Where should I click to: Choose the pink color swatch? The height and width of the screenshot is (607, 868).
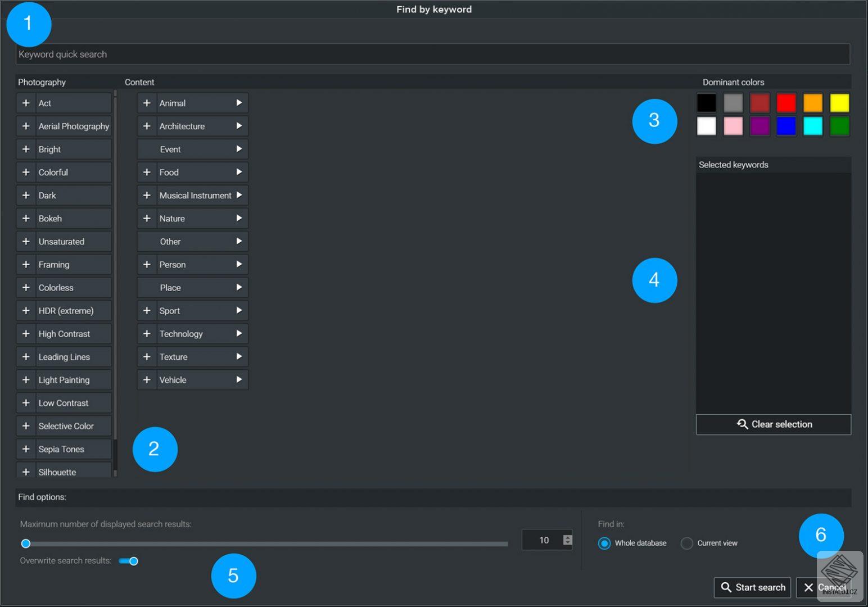[x=733, y=126]
